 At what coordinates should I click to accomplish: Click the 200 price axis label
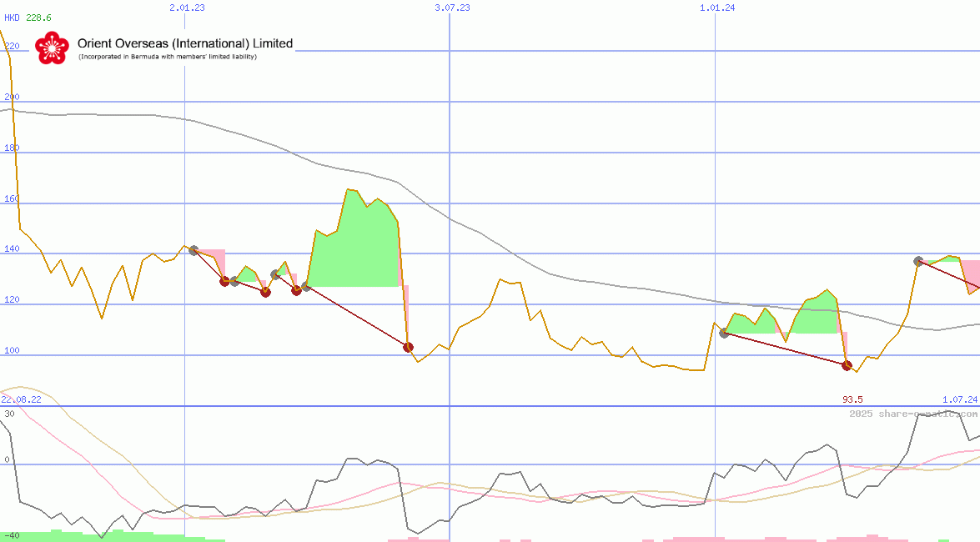[12, 97]
